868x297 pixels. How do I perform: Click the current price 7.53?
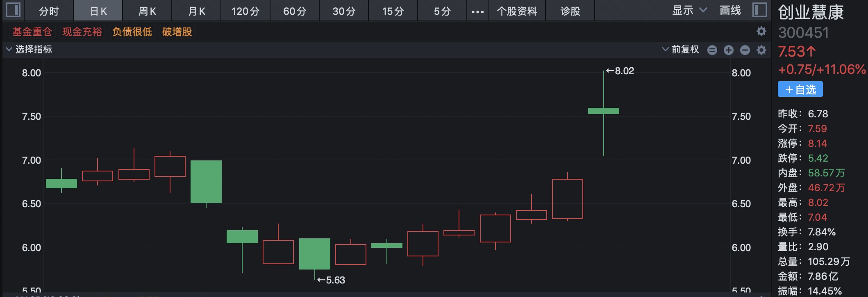pos(797,52)
